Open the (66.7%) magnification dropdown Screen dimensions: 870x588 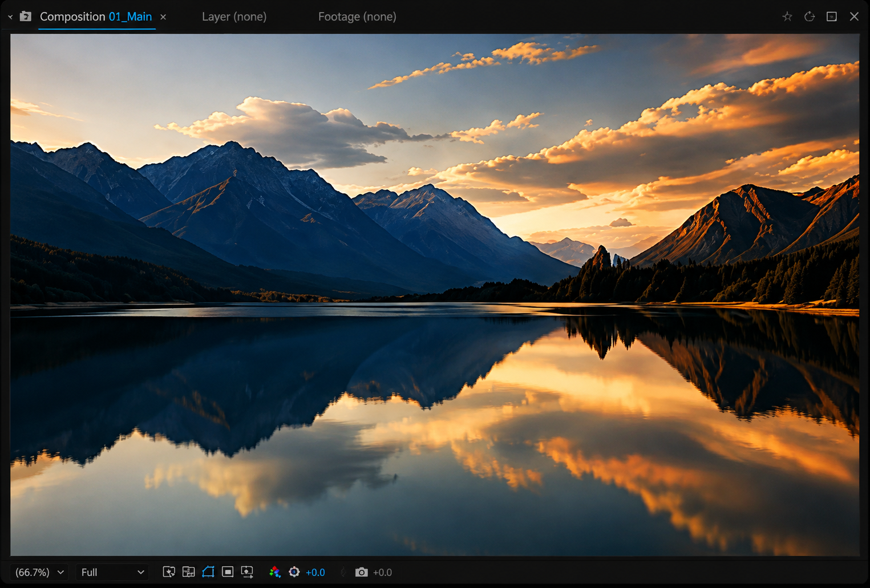(x=39, y=572)
